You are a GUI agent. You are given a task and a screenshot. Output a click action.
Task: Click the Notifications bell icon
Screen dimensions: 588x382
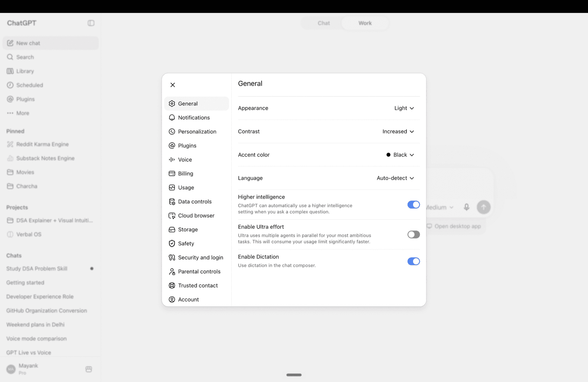coord(172,118)
